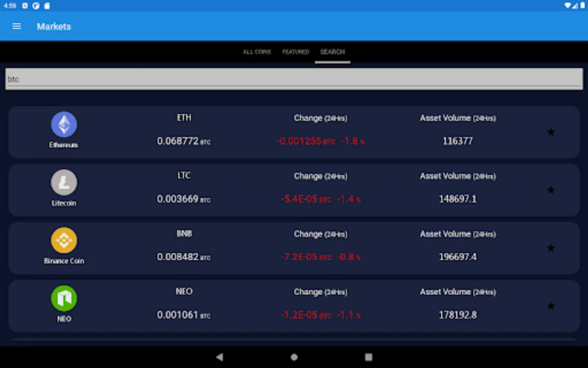Favorite Ethereum with its star

pos(551,132)
